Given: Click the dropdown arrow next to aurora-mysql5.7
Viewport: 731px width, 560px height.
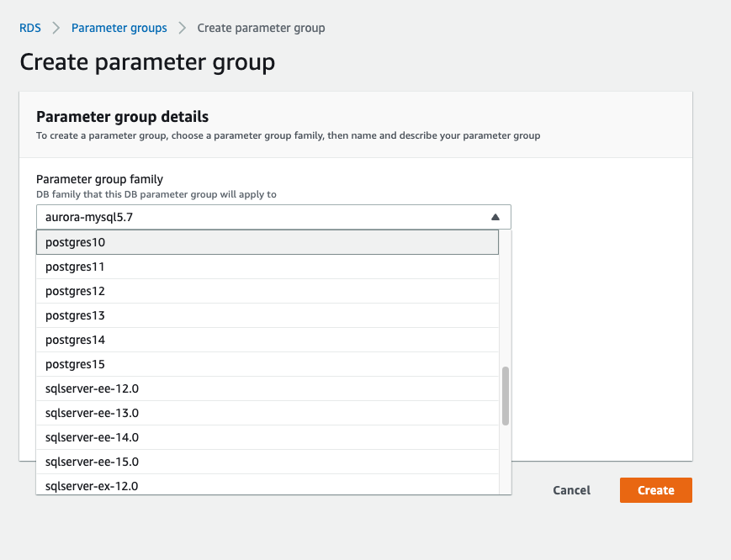Looking at the screenshot, I should pos(495,217).
